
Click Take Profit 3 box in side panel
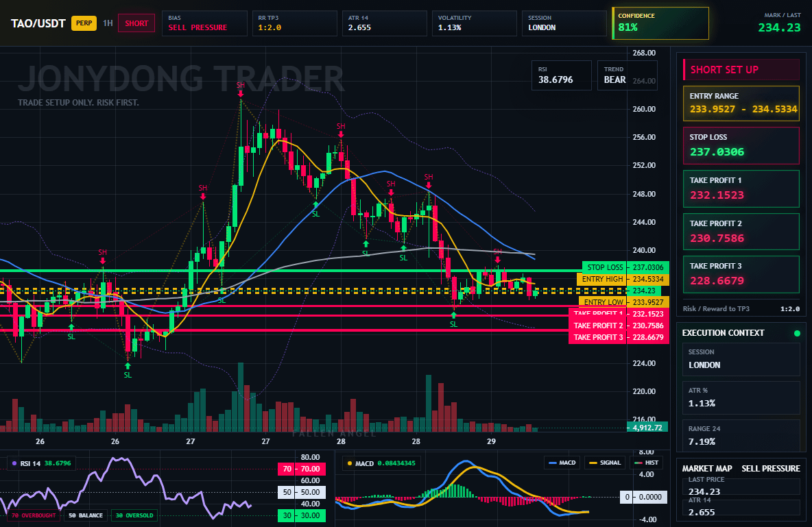(x=741, y=274)
